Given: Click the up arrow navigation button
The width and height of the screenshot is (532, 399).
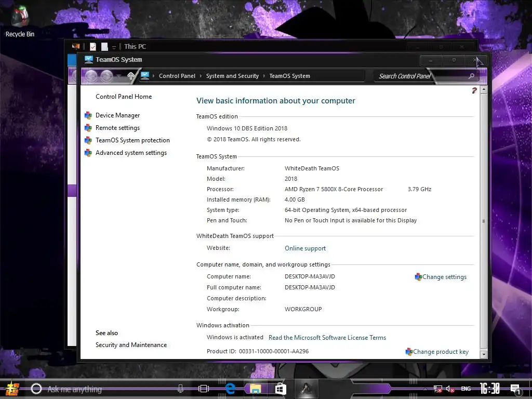Looking at the screenshot, I should point(130,76).
